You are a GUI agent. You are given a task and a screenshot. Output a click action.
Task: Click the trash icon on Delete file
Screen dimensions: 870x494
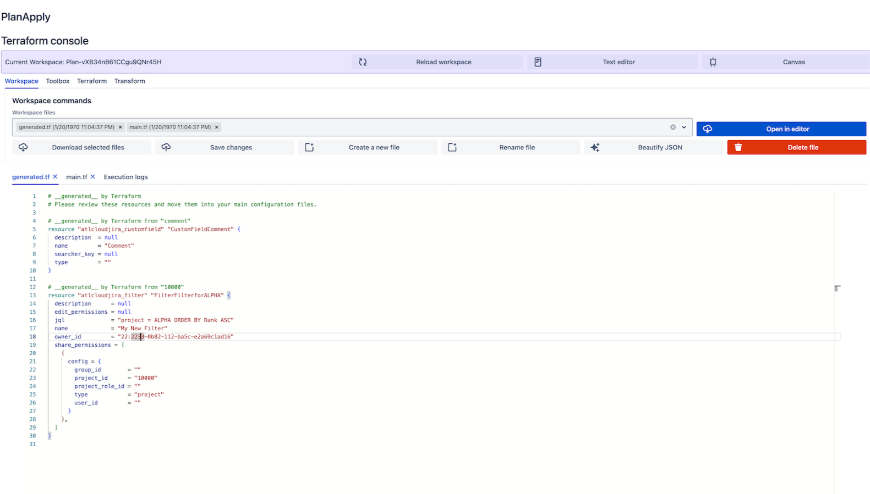pos(738,147)
